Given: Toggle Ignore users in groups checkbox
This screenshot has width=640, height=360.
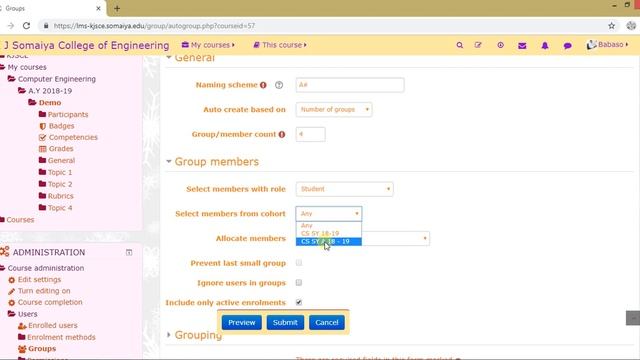Looking at the screenshot, I should [x=299, y=282].
